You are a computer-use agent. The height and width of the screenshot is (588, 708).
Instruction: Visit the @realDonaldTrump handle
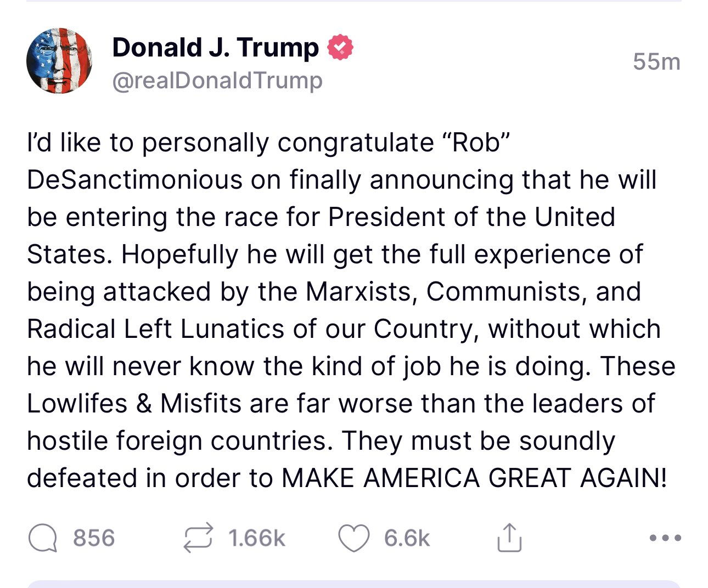(217, 81)
